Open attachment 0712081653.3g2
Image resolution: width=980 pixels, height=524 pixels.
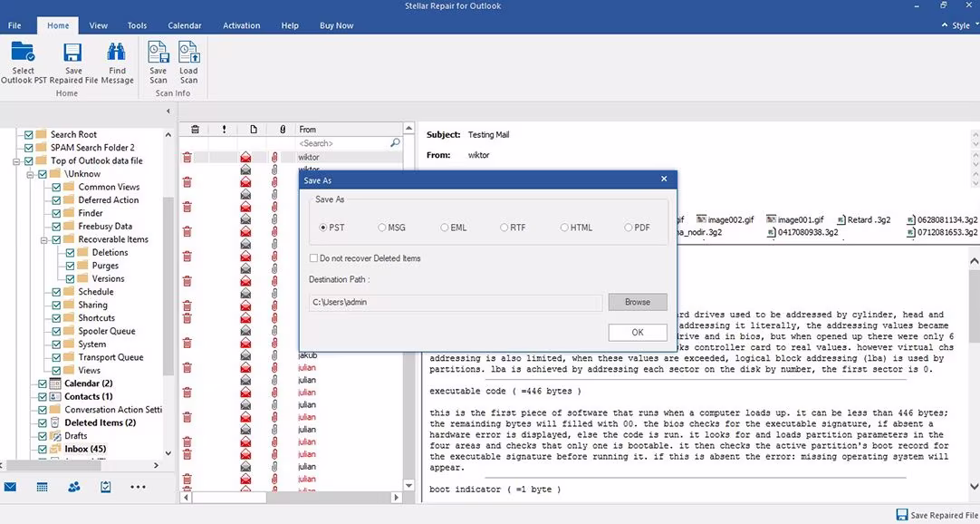click(942, 233)
